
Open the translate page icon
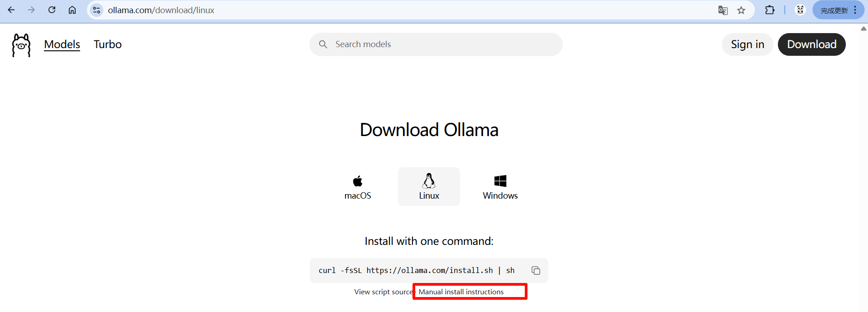pos(723,10)
